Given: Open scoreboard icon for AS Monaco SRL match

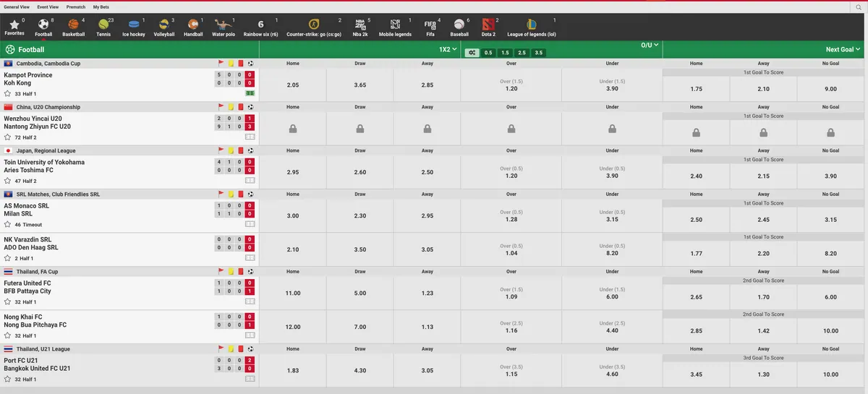Looking at the screenshot, I should pyautogui.click(x=250, y=224).
